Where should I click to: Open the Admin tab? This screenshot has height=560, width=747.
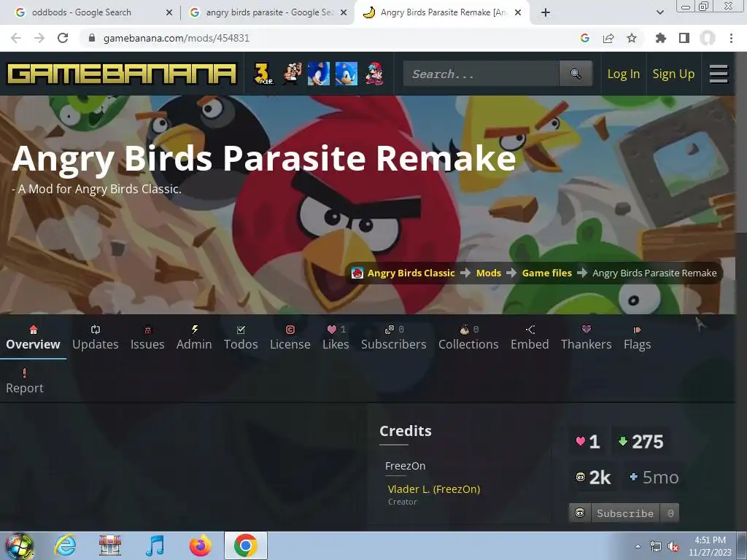coord(194,338)
